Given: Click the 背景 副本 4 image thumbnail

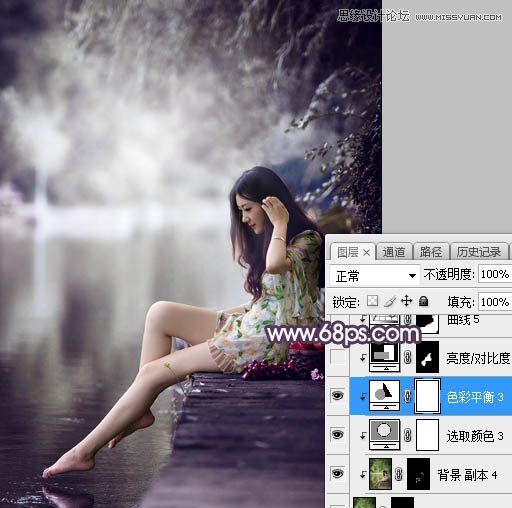Looking at the screenshot, I should 380,474.
